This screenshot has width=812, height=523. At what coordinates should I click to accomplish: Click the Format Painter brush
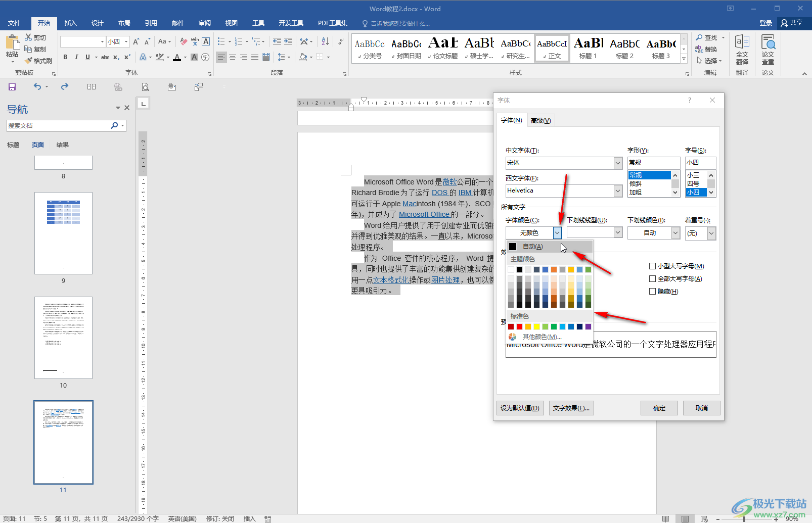coord(38,61)
